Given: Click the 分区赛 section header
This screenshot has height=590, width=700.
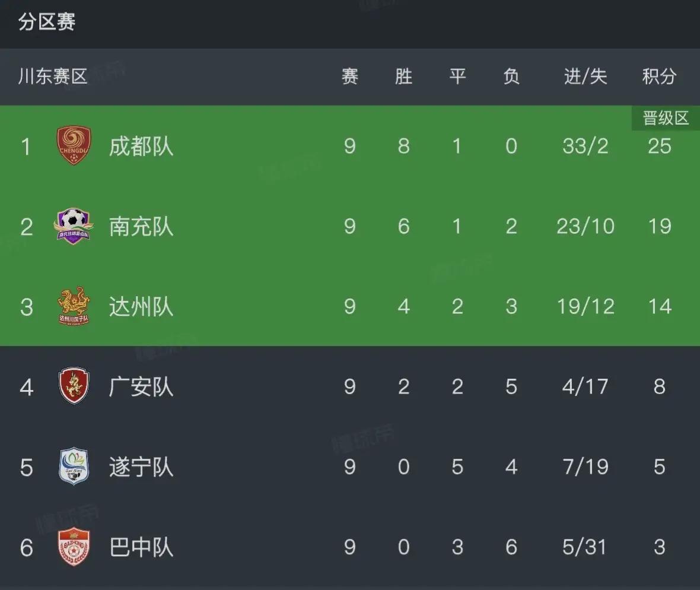Looking at the screenshot, I should click(47, 23).
